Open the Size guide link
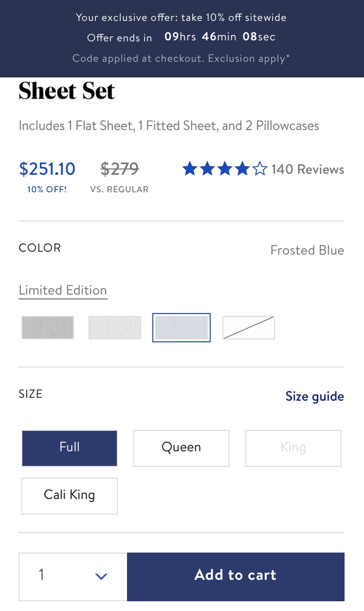 coord(314,396)
